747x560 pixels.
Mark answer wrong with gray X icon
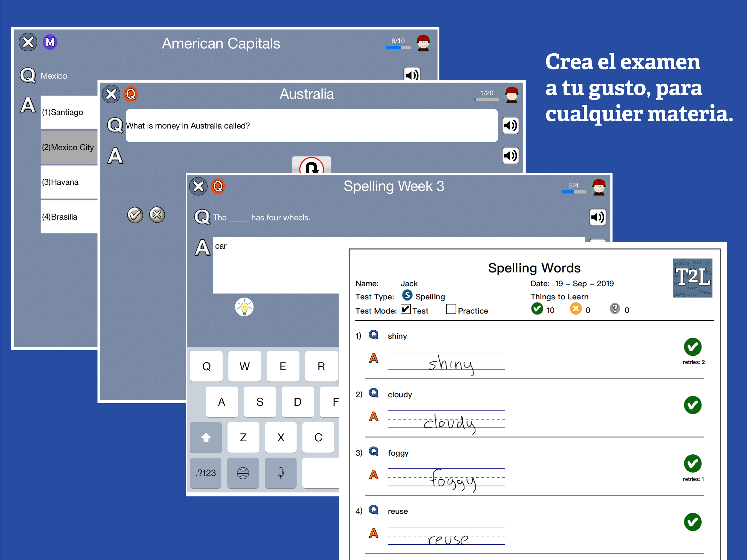[157, 215]
